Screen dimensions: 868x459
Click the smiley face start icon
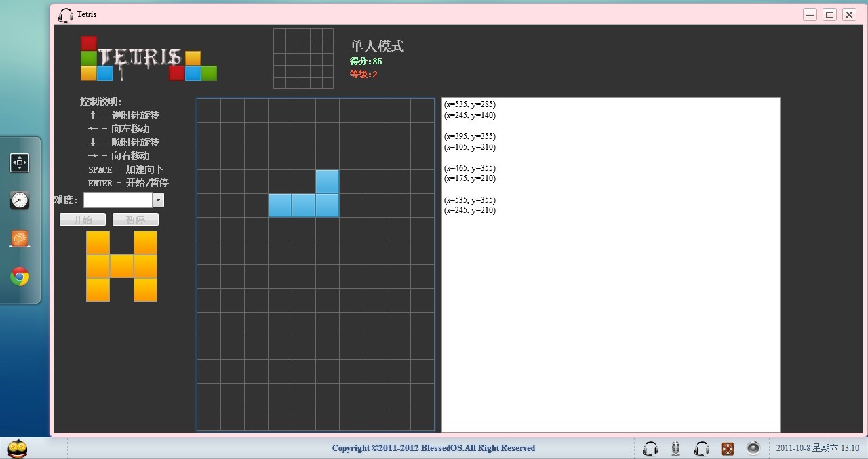click(x=17, y=449)
